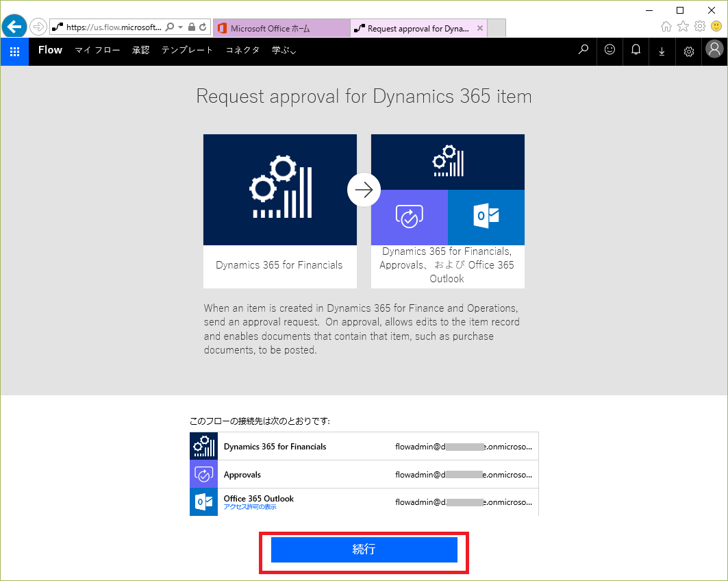Close the browser window
Viewport: 728px width, 581px height.
point(712,10)
